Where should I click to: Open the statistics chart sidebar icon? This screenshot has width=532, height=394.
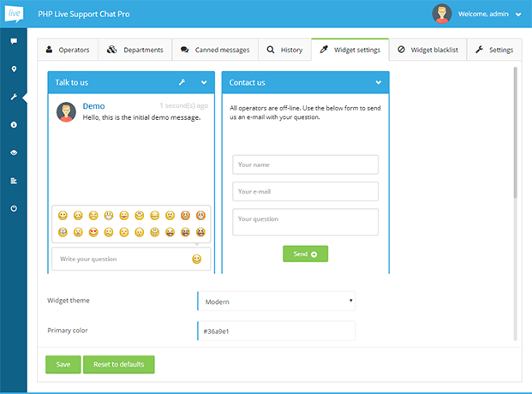14,181
